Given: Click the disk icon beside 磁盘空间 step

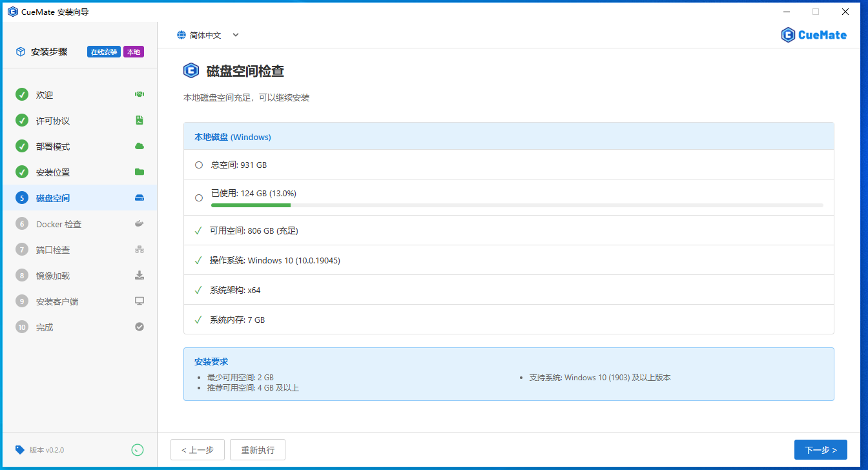Looking at the screenshot, I should [139, 198].
